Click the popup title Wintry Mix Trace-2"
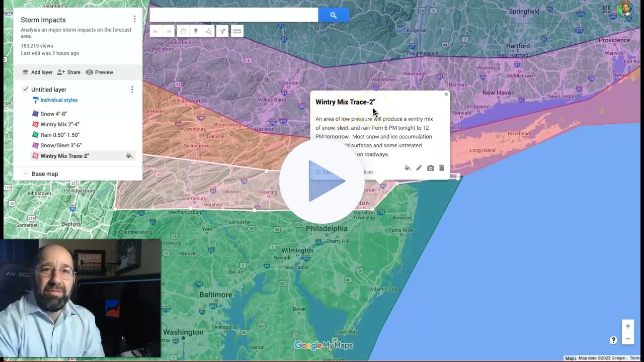Viewport: 644px width, 362px height. (x=345, y=102)
